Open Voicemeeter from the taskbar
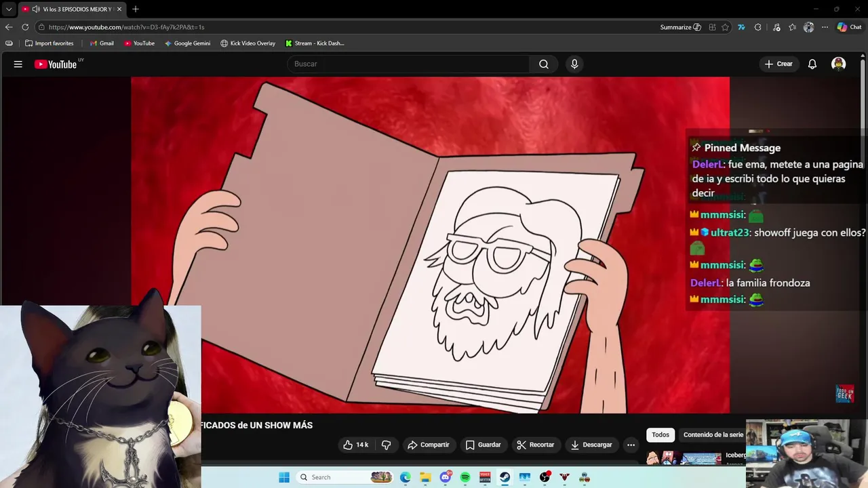Image resolution: width=868 pixels, height=488 pixels. point(485,477)
